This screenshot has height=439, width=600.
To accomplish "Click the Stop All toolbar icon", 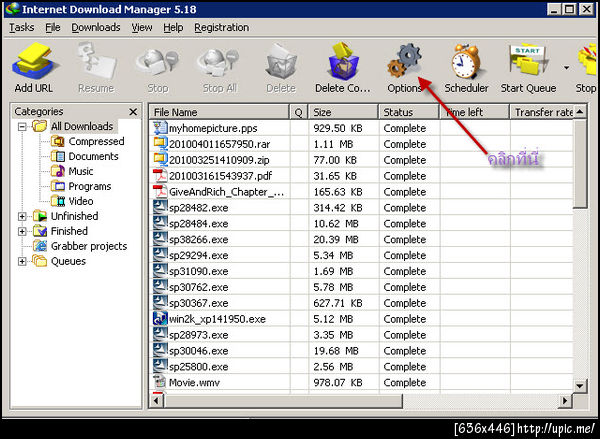I will 219,63.
